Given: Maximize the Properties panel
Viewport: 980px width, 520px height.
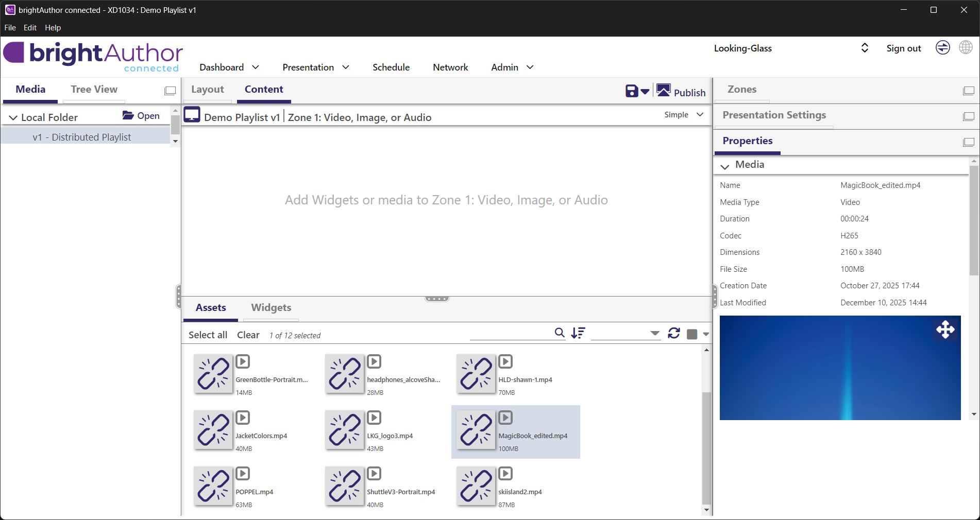Looking at the screenshot, I should (968, 142).
